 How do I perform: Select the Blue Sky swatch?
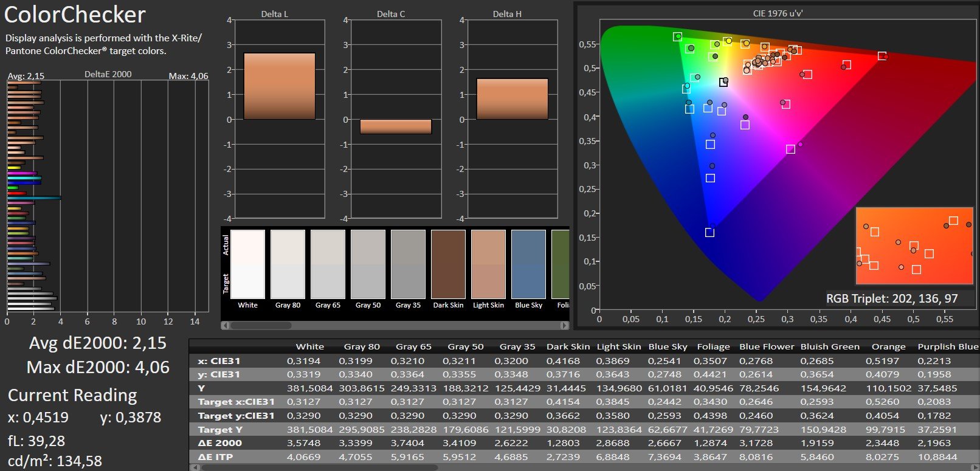528,264
